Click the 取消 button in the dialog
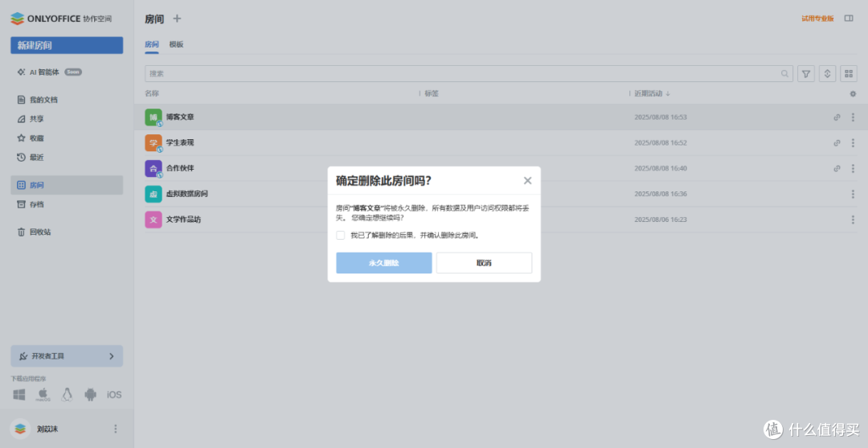This screenshot has height=448, width=868. (484, 263)
